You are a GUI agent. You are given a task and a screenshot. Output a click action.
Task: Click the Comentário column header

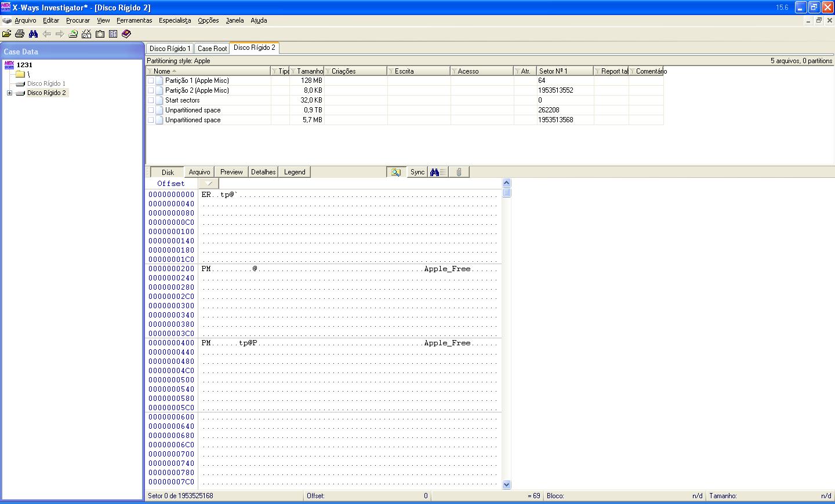coord(646,71)
